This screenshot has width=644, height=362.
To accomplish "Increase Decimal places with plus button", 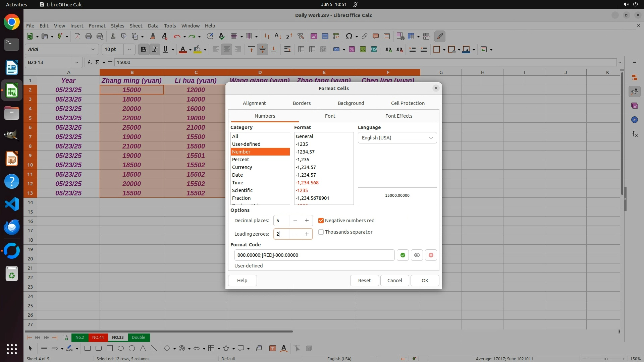I will [307, 221].
